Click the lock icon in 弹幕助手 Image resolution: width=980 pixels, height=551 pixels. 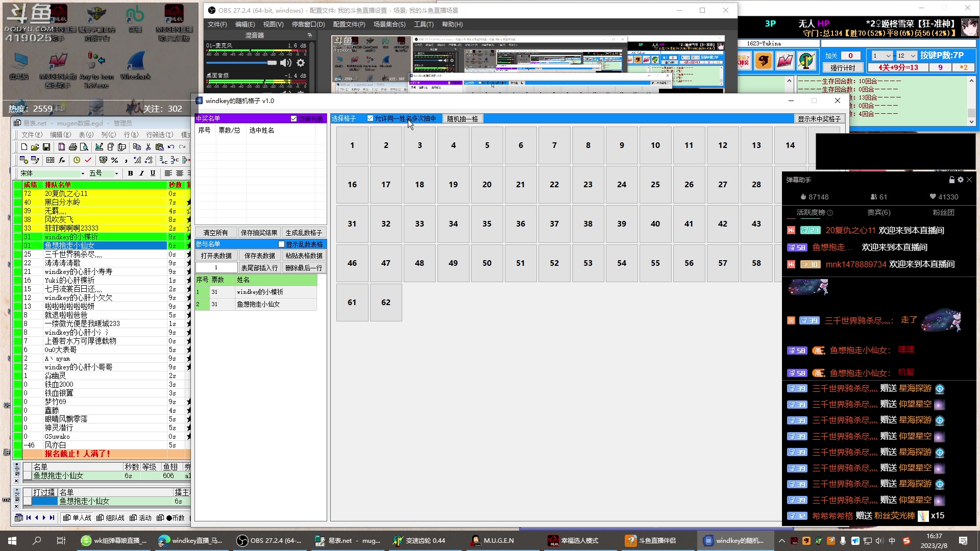coord(952,180)
